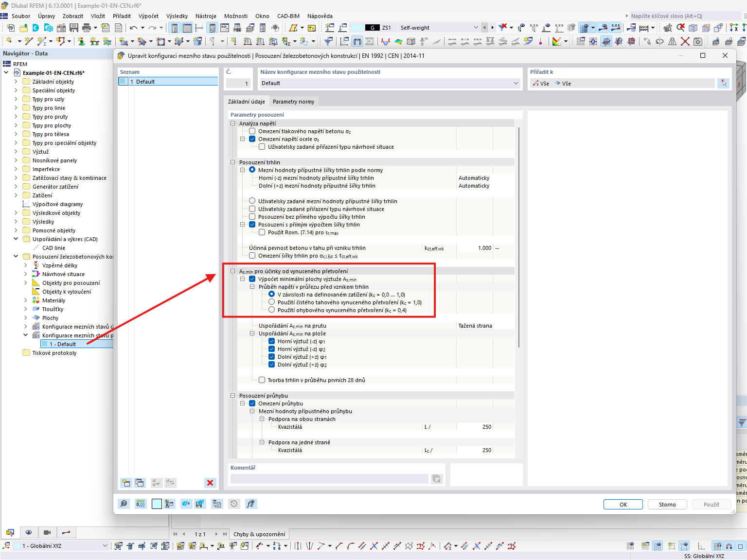The width and height of the screenshot is (747, 560).
Task: Click the create new configuration icon
Action: pyautogui.click(x=126, y=483)
